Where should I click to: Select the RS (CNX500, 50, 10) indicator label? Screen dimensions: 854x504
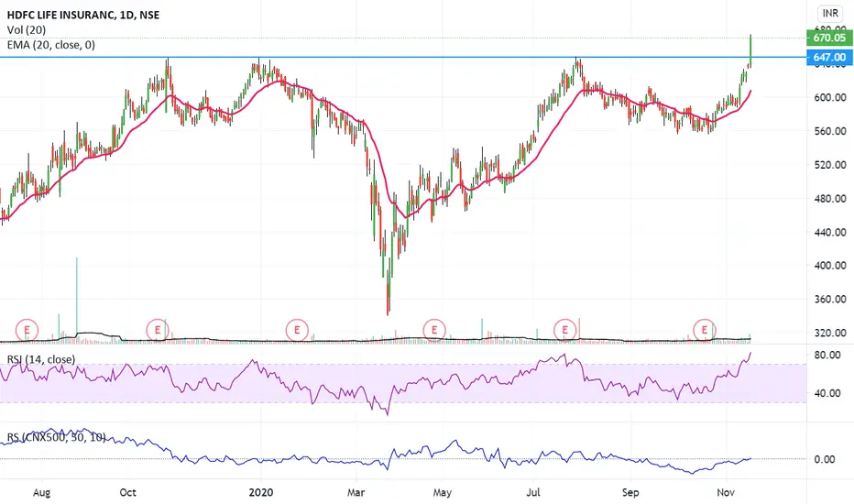56,437
